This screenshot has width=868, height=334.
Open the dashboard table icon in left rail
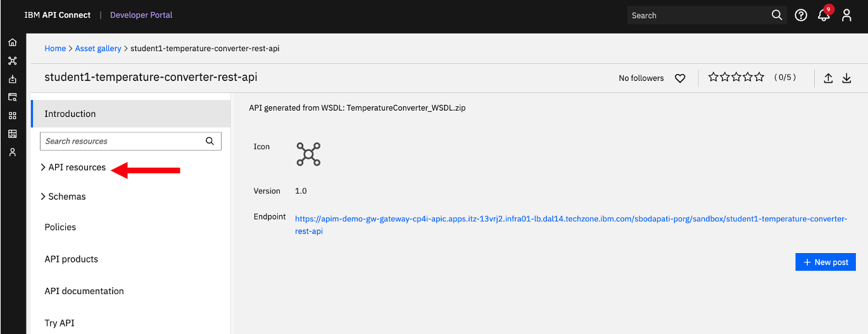[13, 134]
